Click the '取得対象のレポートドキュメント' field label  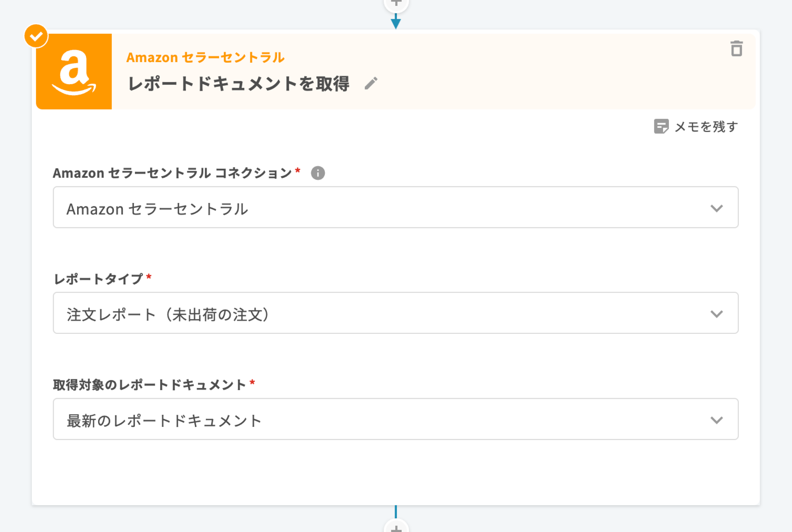coord(149,385)
